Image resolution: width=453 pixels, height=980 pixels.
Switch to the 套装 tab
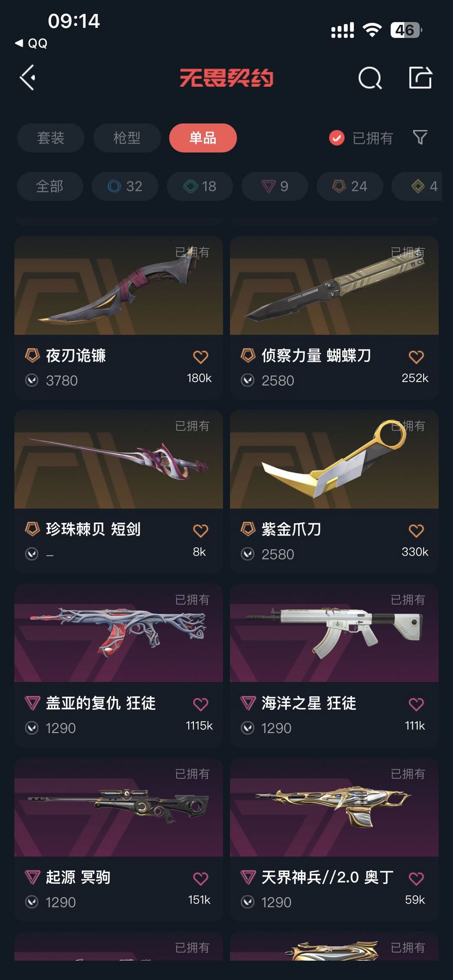[x=51, y=138]
